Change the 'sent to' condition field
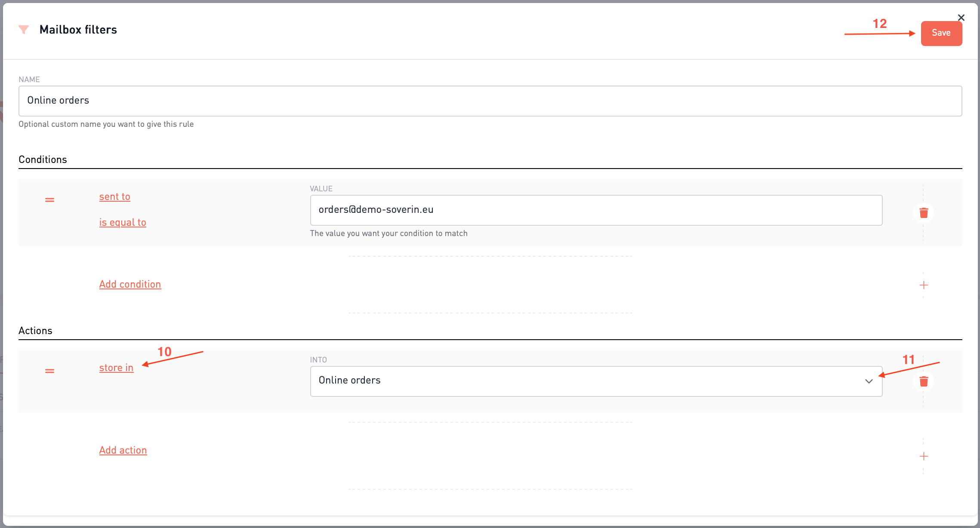Image resolution: width=980 pixels, height=528 pixels. tap(114, 197)
